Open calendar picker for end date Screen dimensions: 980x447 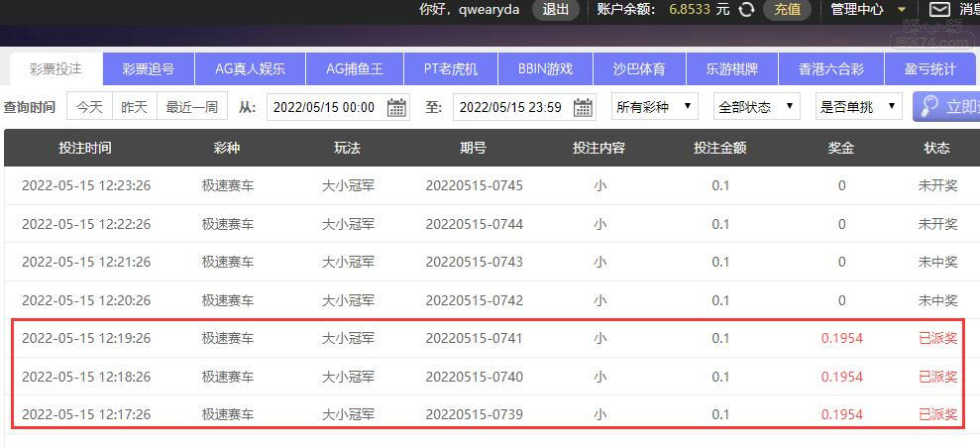pyautogui.click(x=584, y=107)
